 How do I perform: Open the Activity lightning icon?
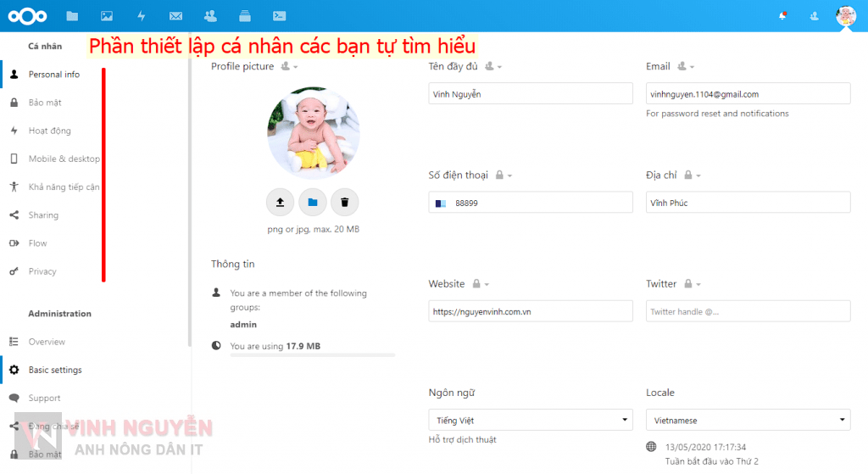coord(142,15)
